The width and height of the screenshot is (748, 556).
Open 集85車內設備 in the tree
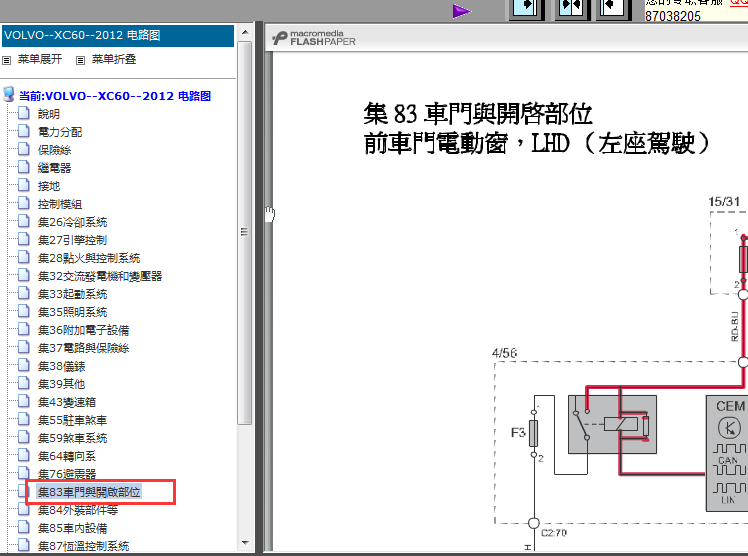coord(73,528)
